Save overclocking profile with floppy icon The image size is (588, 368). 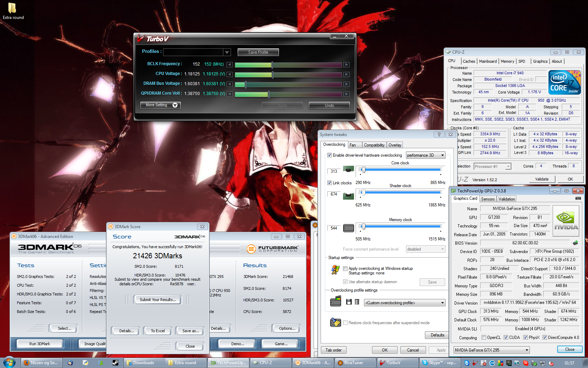pyautogui.click(x=349, y=302)
